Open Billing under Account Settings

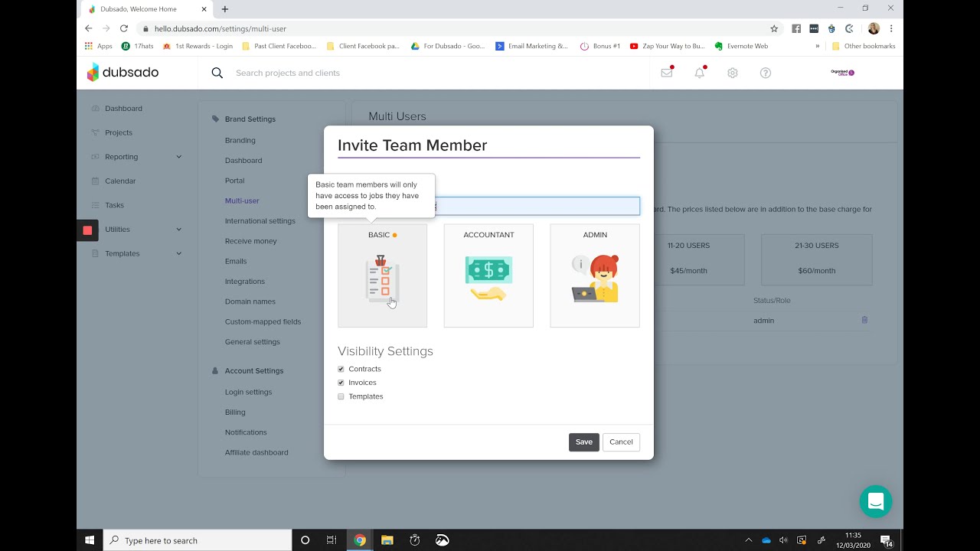tap(235, 412)
